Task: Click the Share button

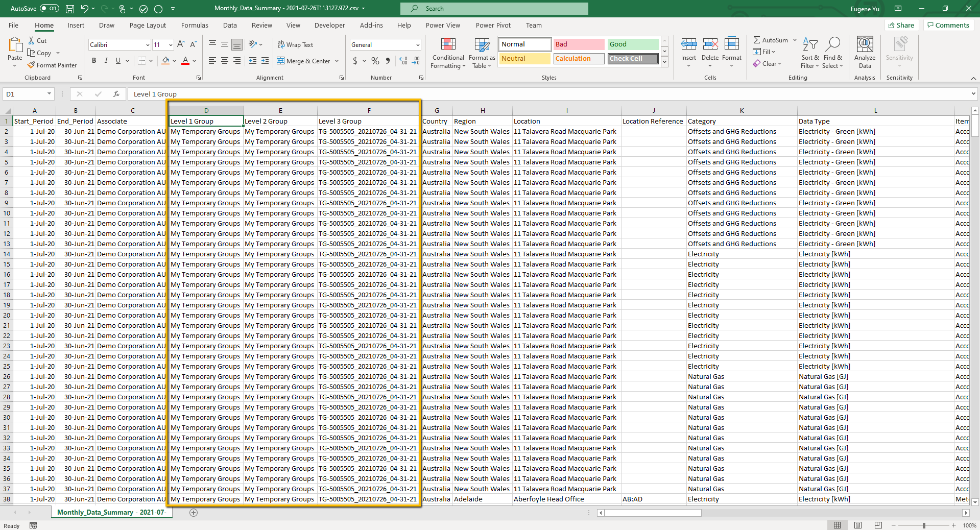Action: click(x=901, y=26)
